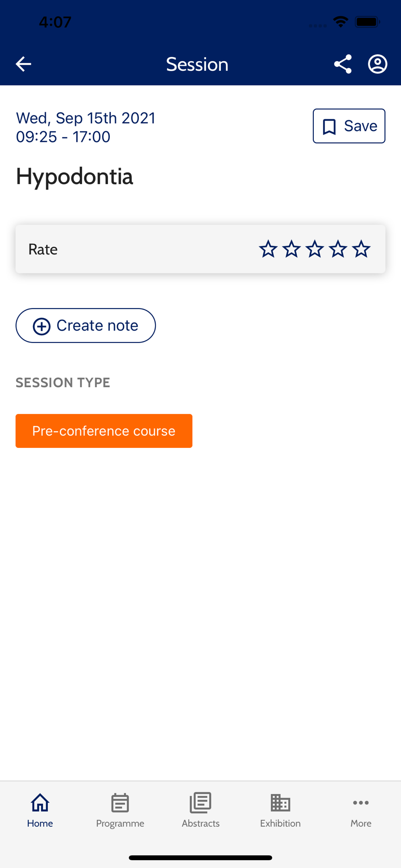Screen dimensions: 401x868
Task: Open the Programme calendar icon
Action: click(120, 802)
